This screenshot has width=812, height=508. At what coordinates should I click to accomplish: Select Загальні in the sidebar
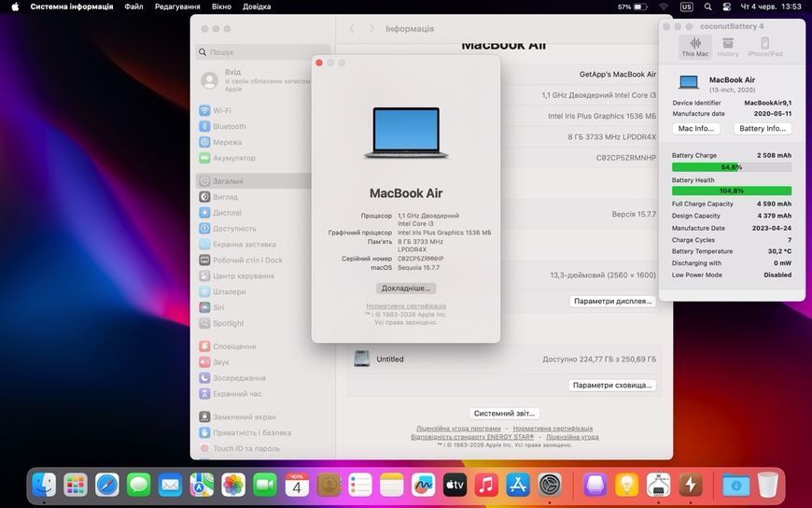point(253,181)
